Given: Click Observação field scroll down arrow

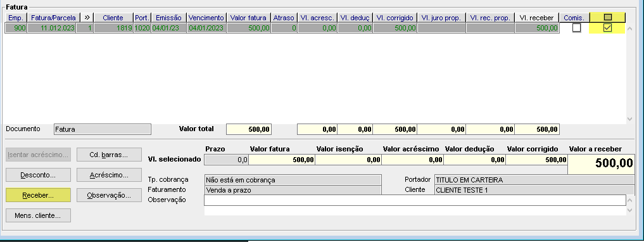Looking at the screenshot, I should (x=631, y=210).
